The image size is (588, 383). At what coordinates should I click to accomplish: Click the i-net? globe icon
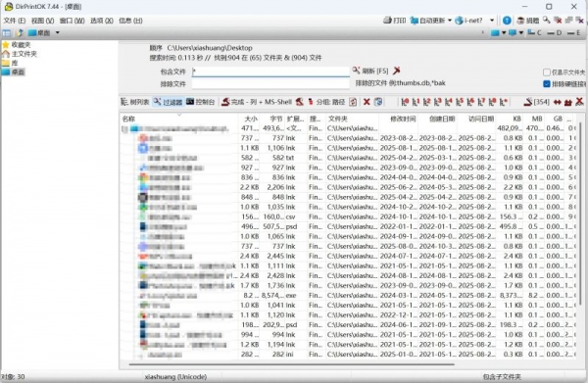click(x=459, y=21)
